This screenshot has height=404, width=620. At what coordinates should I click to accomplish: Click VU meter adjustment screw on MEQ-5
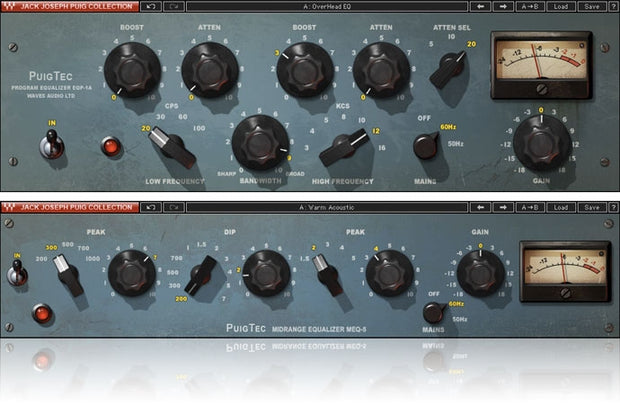566,293
